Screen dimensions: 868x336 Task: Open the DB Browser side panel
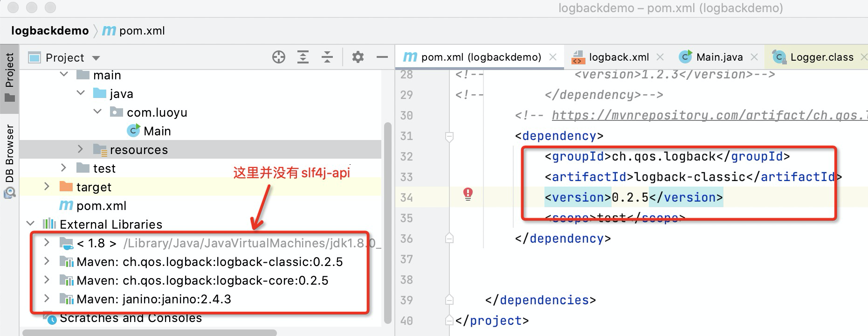(x=9, y=161)
